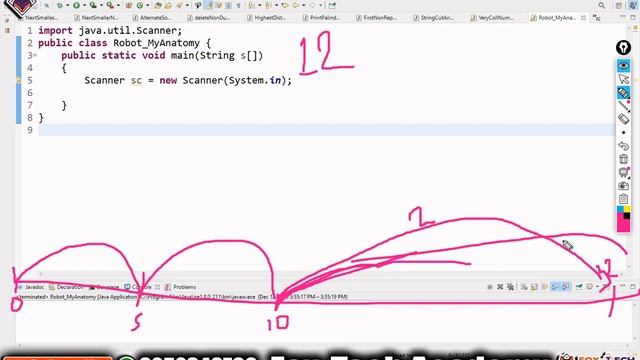Clear all ink with the trash icon
The height and width of the screenshot is (360, 640).
(x=623, y=159)
